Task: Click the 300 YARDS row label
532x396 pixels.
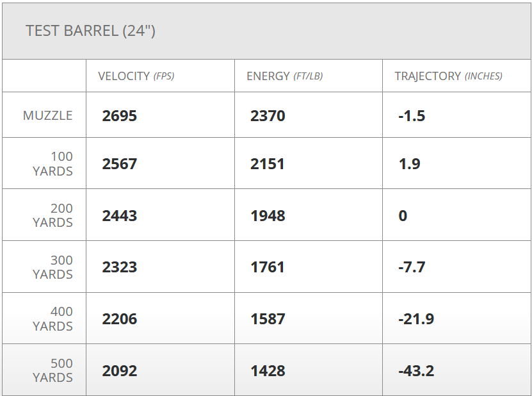Action: point(52,267)
